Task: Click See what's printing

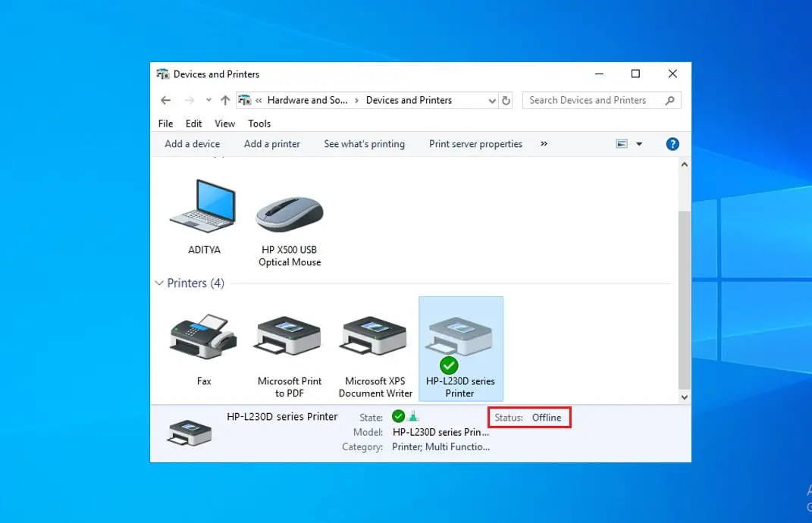Action: 365,144
